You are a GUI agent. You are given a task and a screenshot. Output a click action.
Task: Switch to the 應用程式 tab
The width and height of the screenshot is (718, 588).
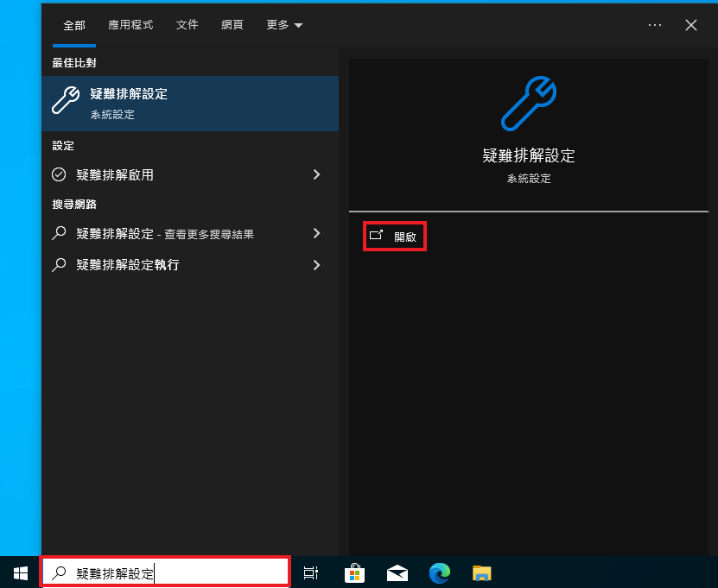[130, 25]
